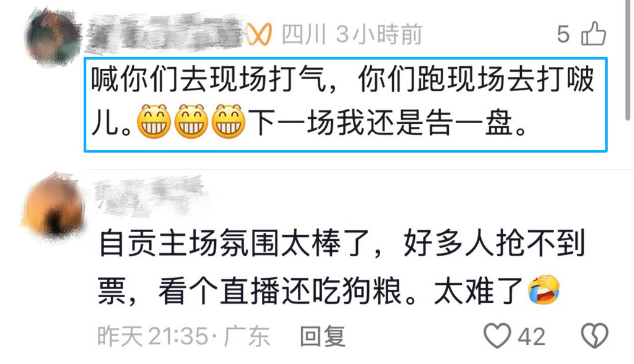The height and width of the screenshot is (364, 634).
Task: Click the orange butterfly badge icon
Action: [x=259, y=34]
